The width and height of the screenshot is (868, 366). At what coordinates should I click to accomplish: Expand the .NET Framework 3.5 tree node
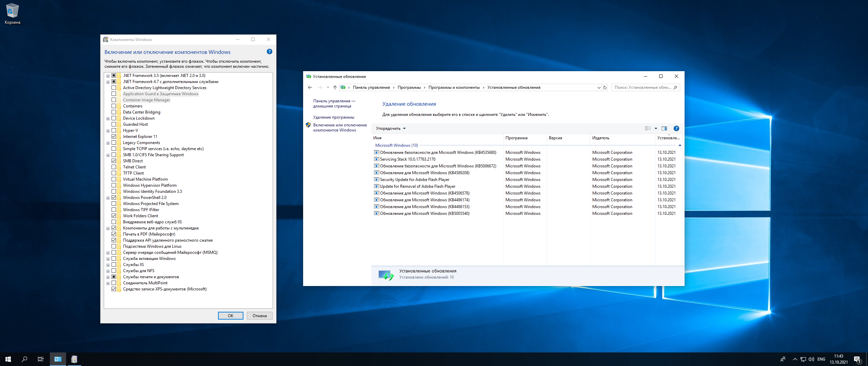point(108,76)
